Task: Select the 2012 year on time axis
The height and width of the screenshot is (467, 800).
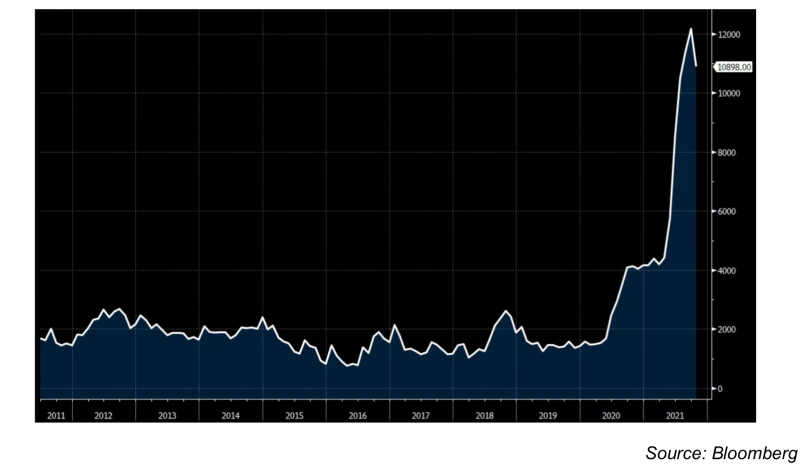Action: tap(103, 414)
